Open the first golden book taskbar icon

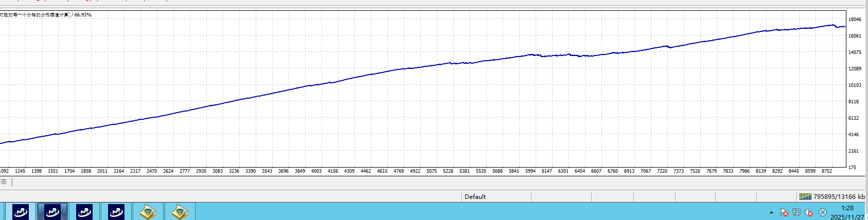coord(148,211)
